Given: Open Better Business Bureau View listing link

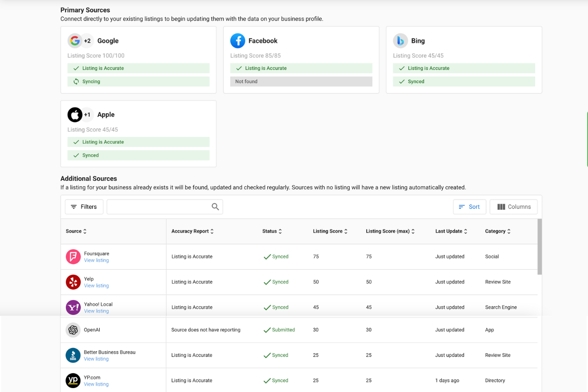Looking at the screenshot, I should (96, 359).
